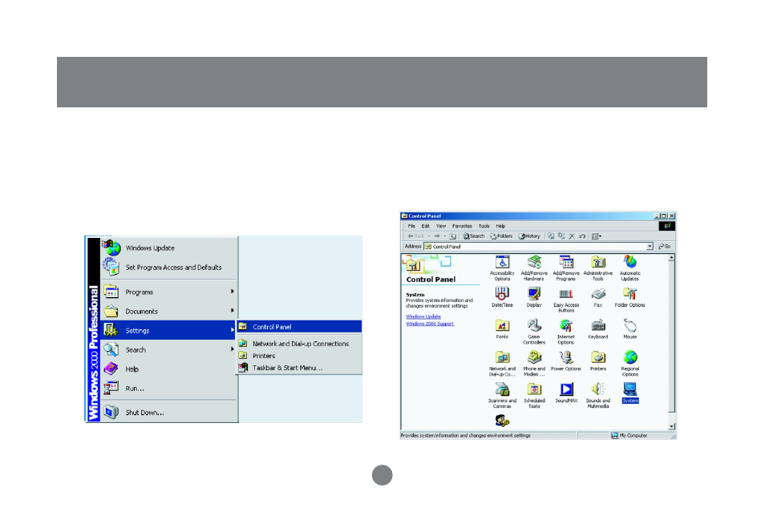
Task: Open Phone and Modem options icon
Action: [x=534, y=364]
